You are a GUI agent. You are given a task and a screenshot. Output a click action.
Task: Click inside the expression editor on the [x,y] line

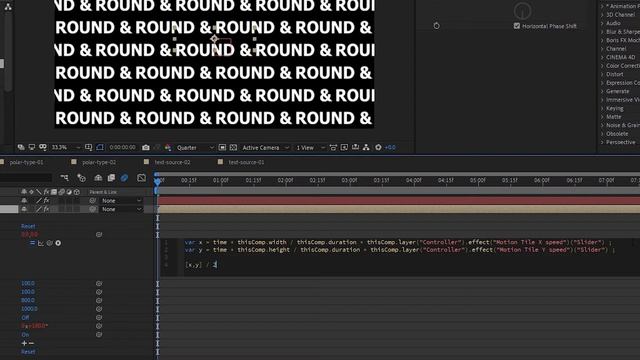pos(201,264)
